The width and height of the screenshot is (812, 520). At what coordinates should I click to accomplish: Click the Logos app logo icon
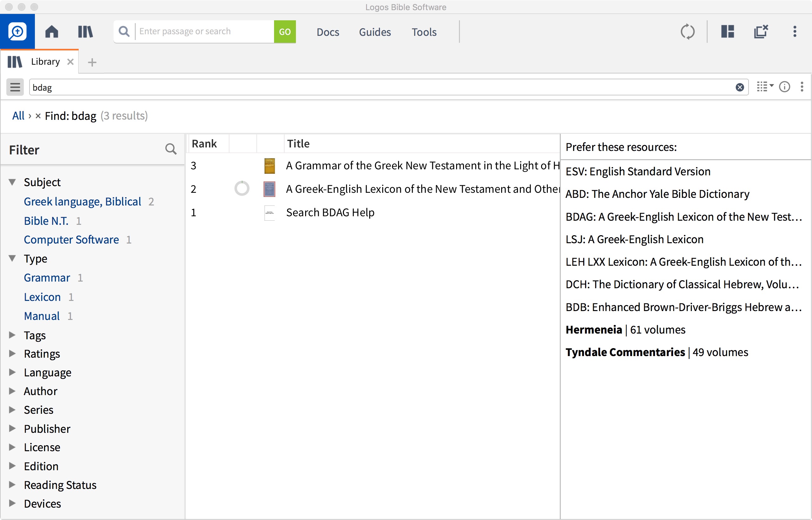pyautogui.click(x=17, y=31)
